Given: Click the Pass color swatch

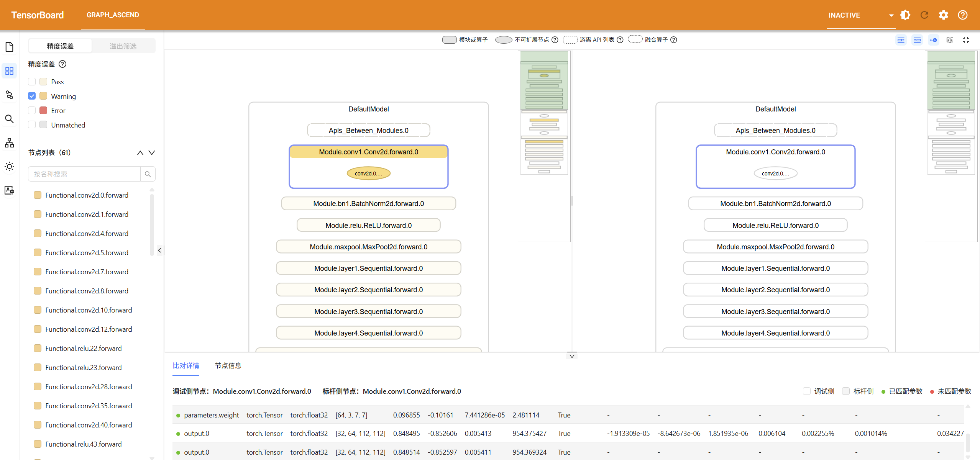Looking at the screenshot, I should [43, 82].
